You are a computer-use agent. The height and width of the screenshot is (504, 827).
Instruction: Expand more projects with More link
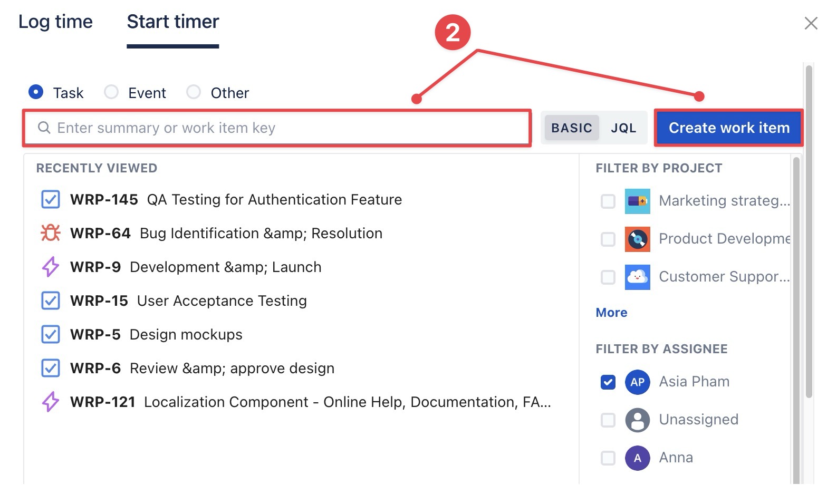(611, 313)
